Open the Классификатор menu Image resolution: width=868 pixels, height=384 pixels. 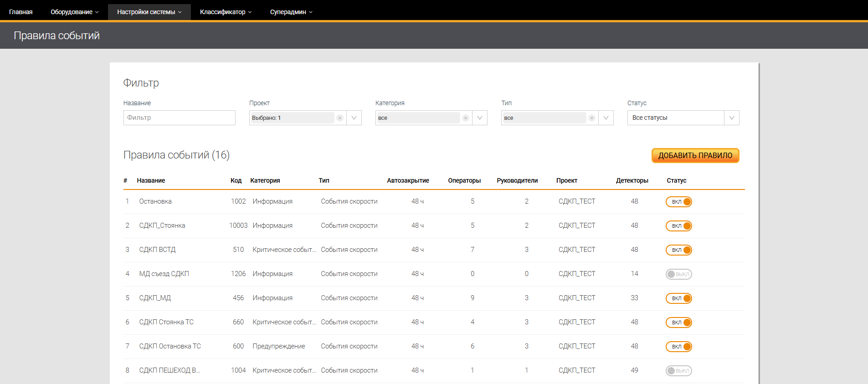(x=226, y=12)
